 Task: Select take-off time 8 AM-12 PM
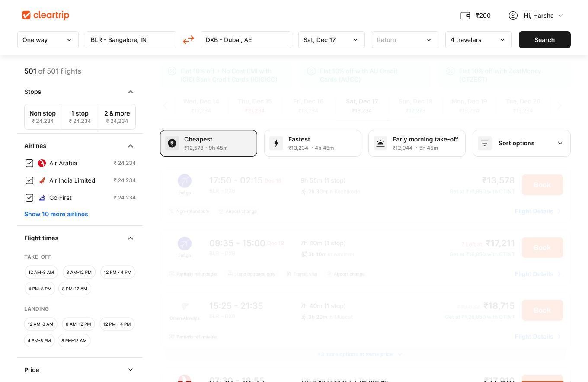79,272
